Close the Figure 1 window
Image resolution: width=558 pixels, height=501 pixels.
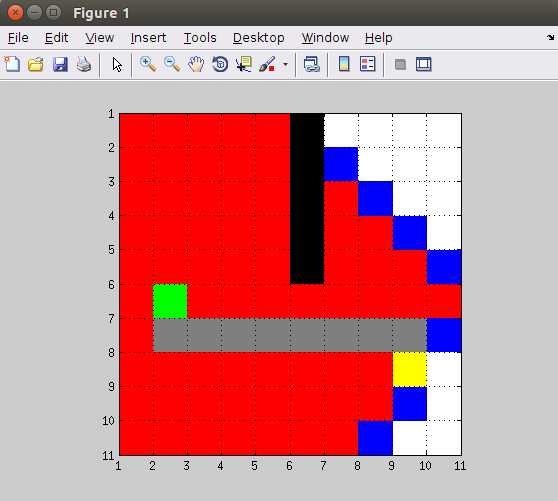point(15,12)
